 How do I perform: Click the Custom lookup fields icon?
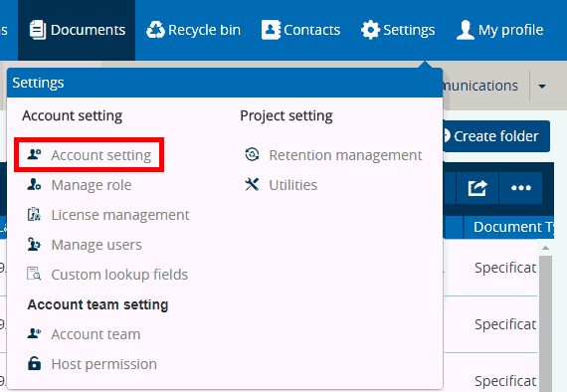34,275
